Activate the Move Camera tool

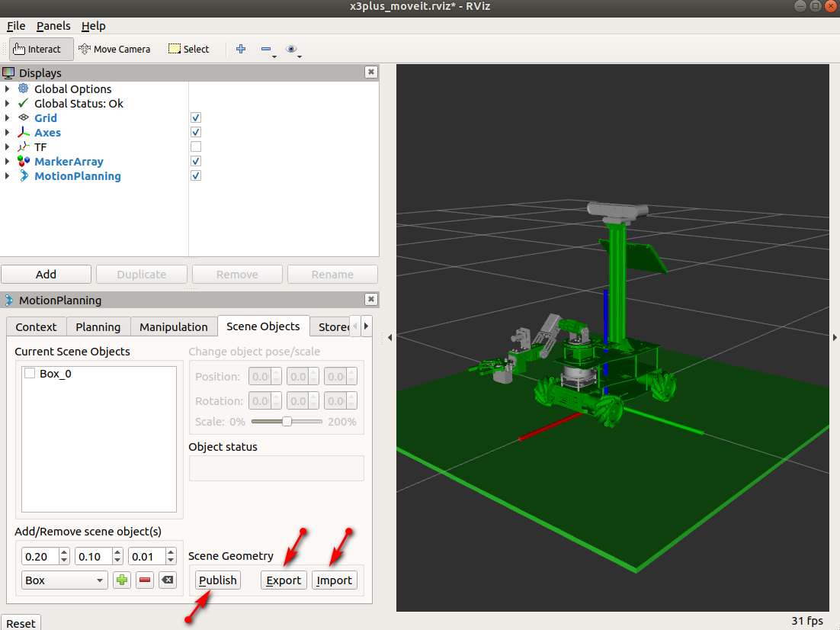click(114, 49)
